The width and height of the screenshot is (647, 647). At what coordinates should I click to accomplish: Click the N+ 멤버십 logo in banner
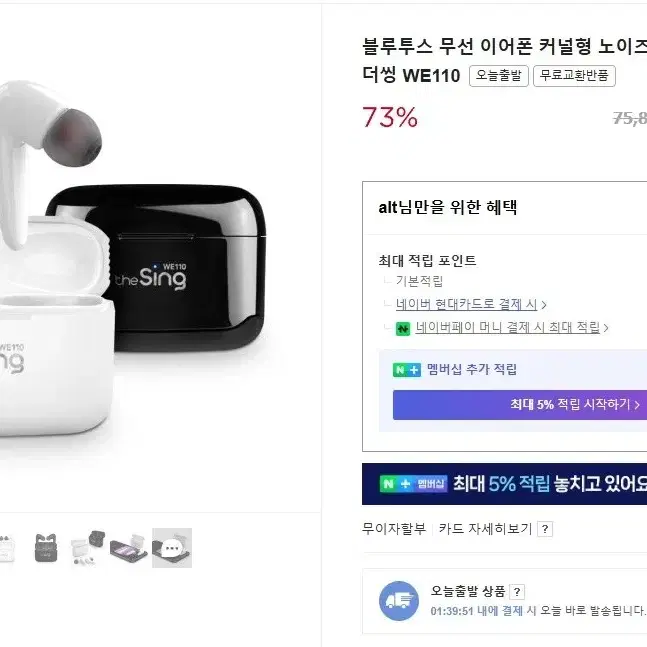[413, 484]
